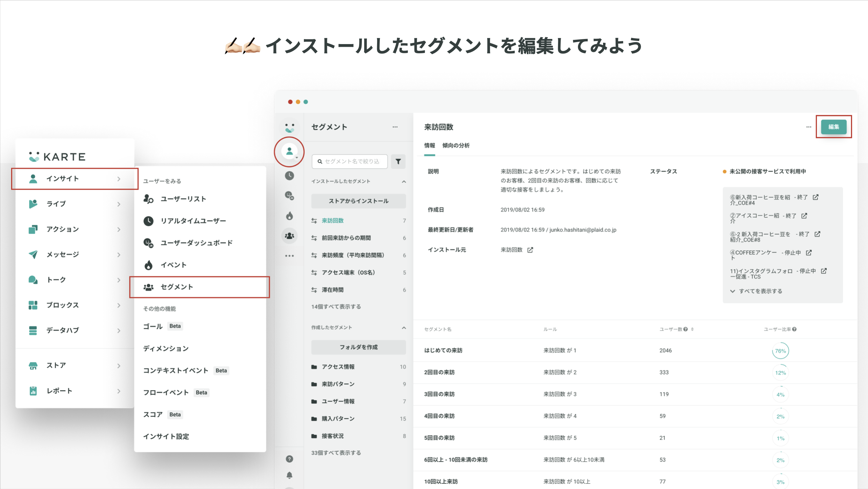Expand メッセージ menu item

[x=75, y=254]
